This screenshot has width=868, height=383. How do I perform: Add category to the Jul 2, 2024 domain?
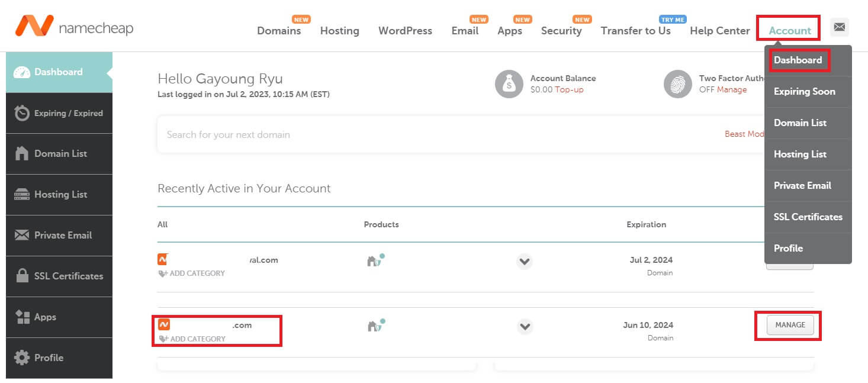[191, 273]
